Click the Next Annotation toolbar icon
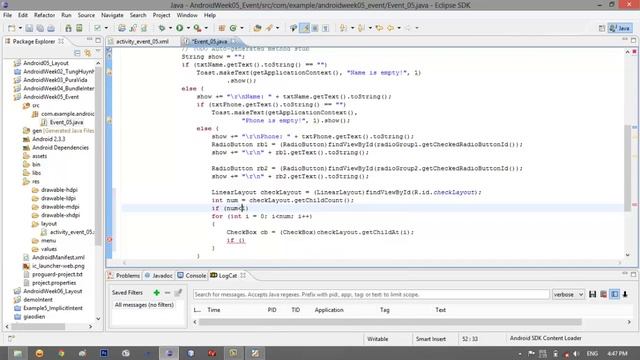 point(343,28)
